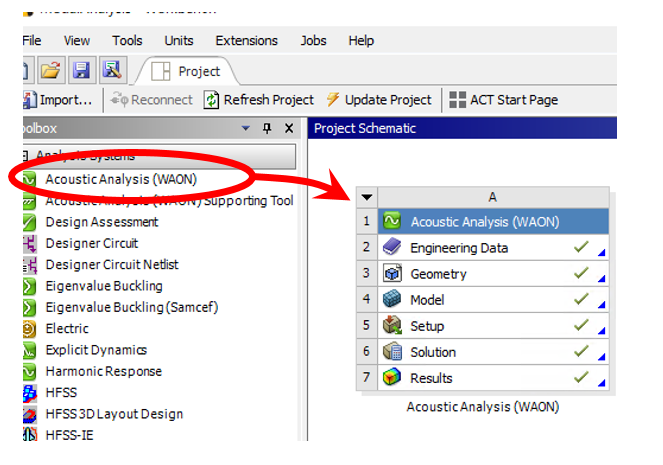Open the Units menu

click(x=178, y=41)
